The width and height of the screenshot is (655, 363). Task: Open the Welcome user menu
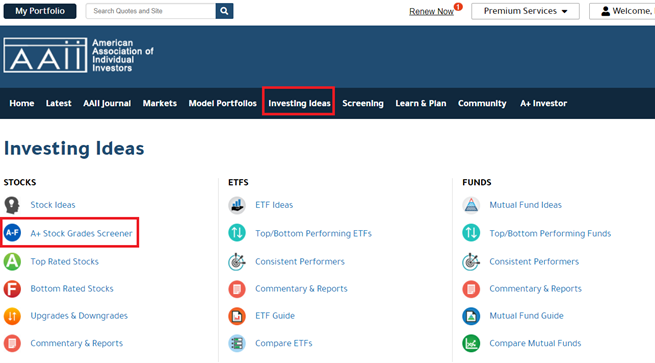(622, 11)
